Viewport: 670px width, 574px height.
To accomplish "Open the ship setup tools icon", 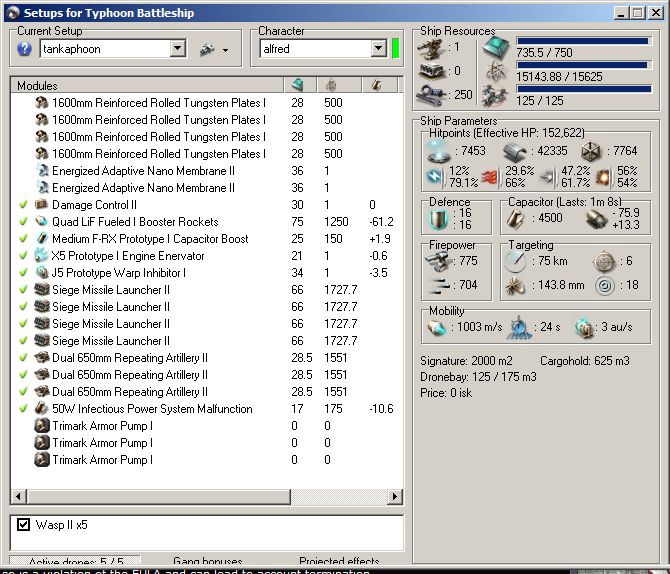I will pos(207,50).
